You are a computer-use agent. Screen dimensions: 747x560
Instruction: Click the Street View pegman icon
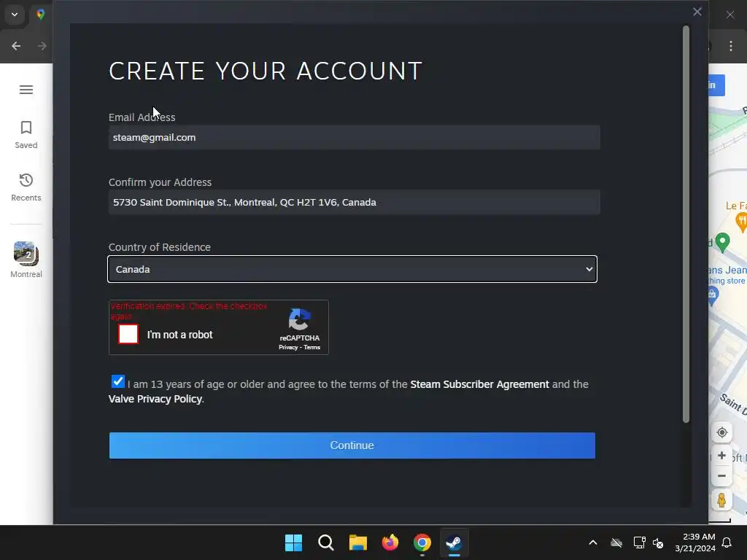click(x=721, y=500)
